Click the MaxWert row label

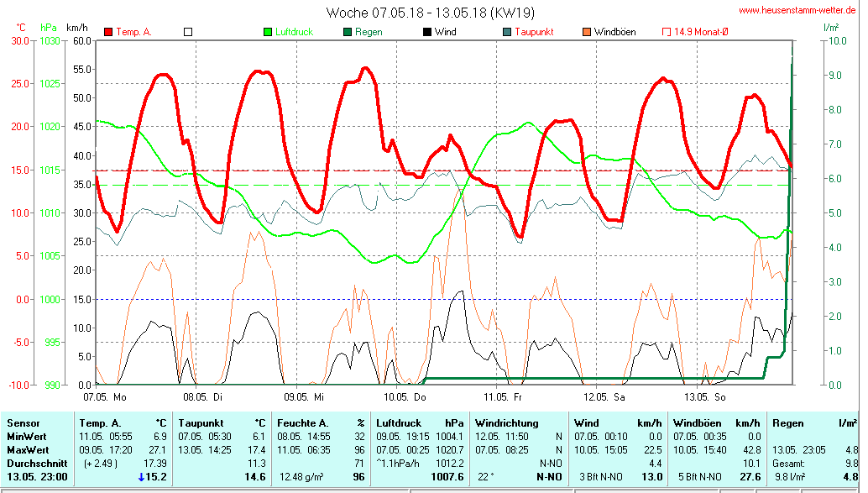29,449
